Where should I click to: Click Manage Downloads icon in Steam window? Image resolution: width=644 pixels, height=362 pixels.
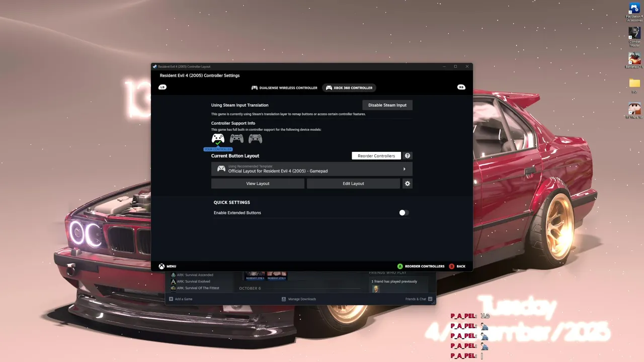point(284,299)
